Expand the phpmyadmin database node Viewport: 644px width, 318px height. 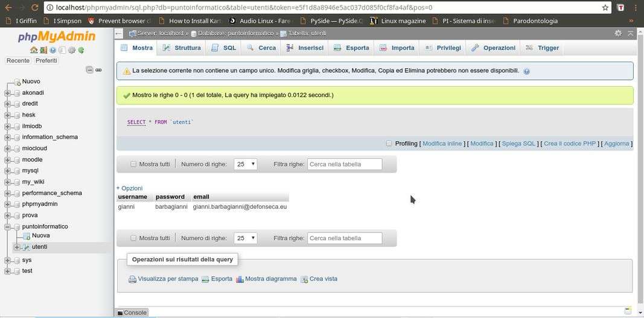(x=7, y=204)
